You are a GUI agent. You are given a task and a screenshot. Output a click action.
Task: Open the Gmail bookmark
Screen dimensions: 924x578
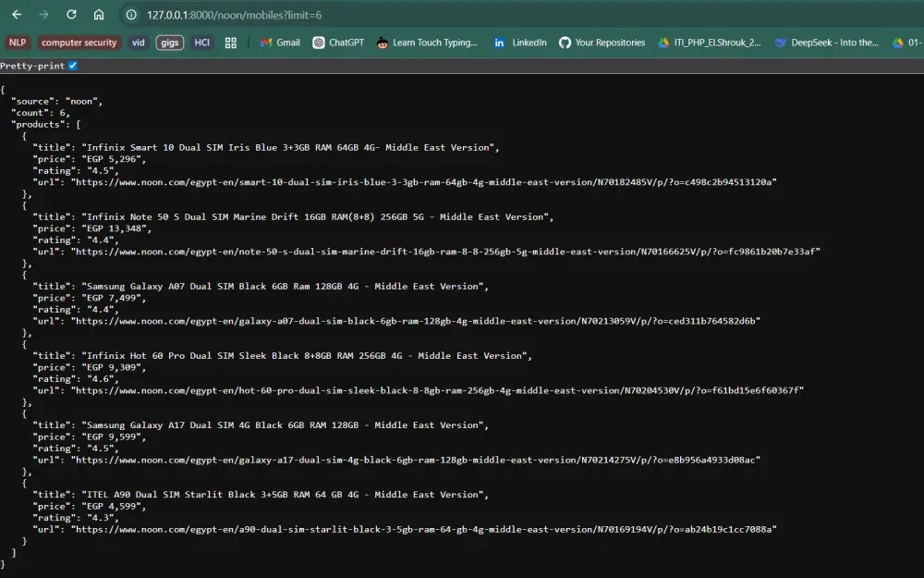[280, 43]
